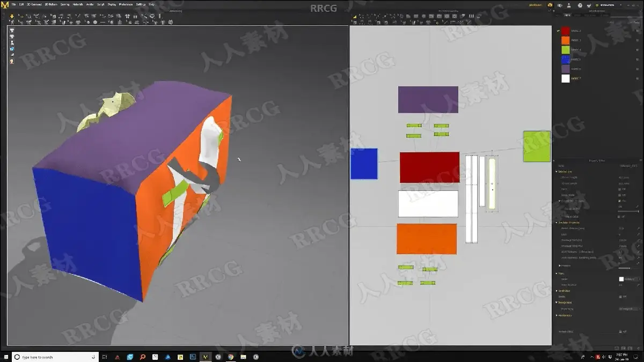Click the help question mark icon in top bar

580,5
